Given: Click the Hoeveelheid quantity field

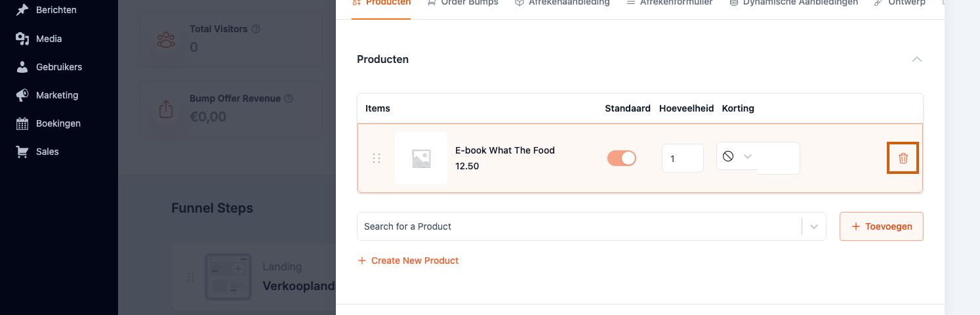Looking at the screenshot, I should [682, 158].
